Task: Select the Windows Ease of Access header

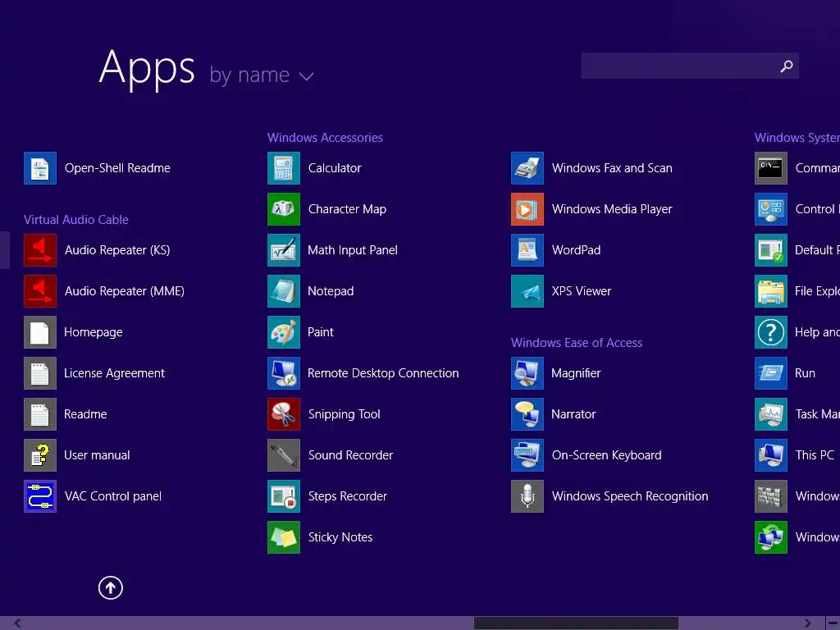Action: pyautogui.click(x=577, y=343)
